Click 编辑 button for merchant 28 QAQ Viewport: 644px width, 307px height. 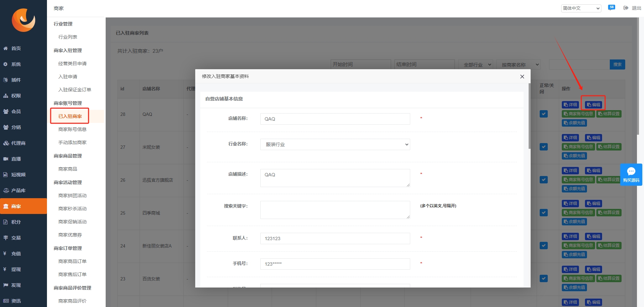[x=594, y=105]
